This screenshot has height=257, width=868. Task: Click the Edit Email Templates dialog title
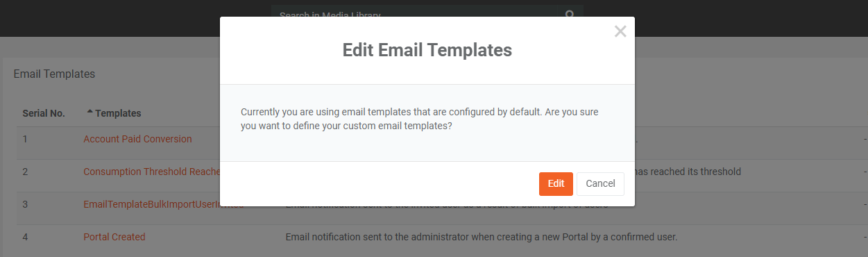coord(427,50)
